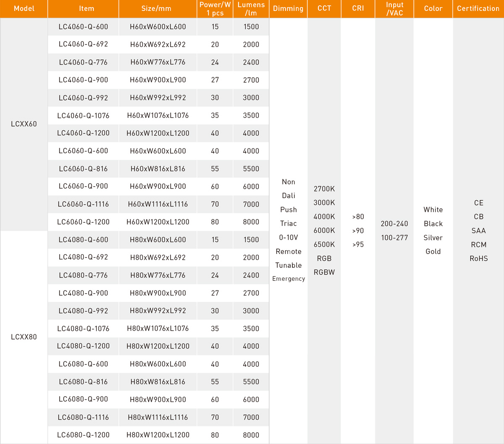
Task: Click item 'LC6080-Q-1116'
Action: coord(84,417)
